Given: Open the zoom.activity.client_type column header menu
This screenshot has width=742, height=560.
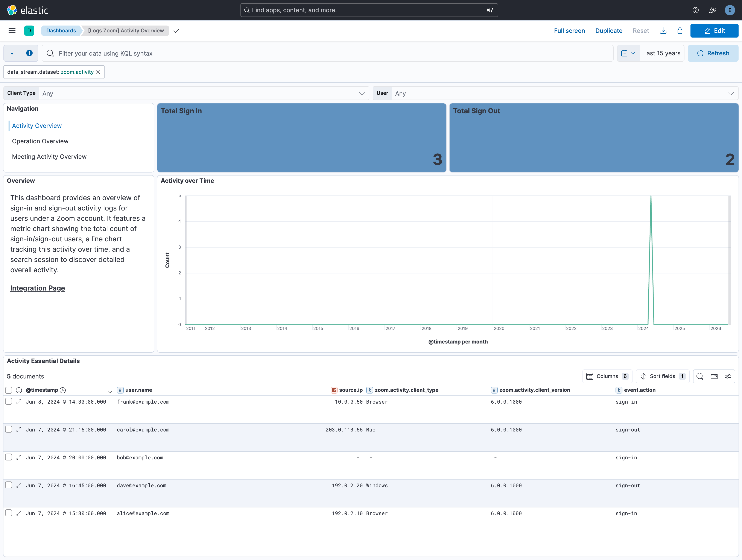Looking at the screenshot, I should click(406, 390).
